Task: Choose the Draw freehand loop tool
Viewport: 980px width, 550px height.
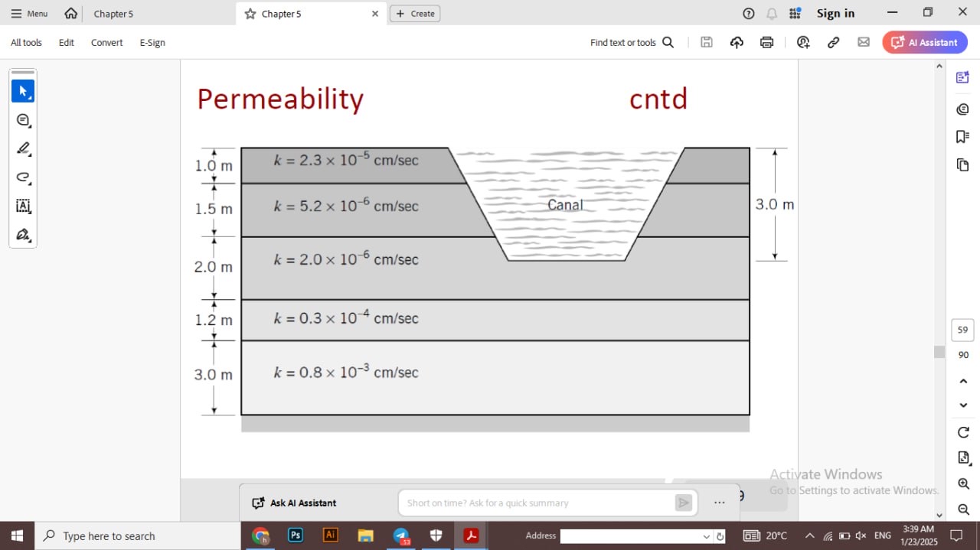Action: [23, 177]
